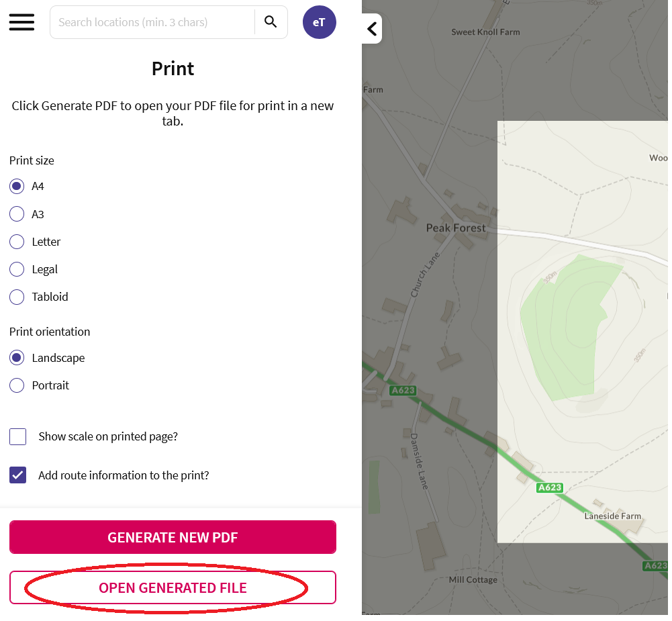Click Peak Forest on the map
Viewport: 672px width, 621px height.
[457, 228]
